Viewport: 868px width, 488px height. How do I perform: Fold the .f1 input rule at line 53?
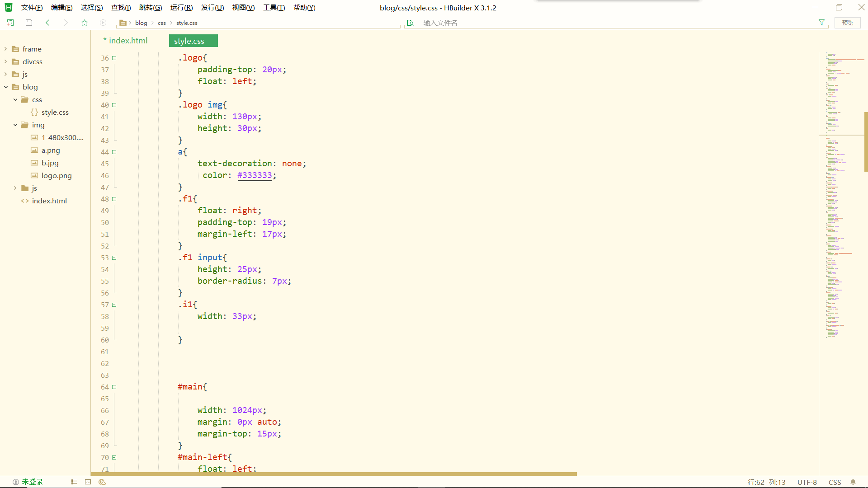[114, 258]
